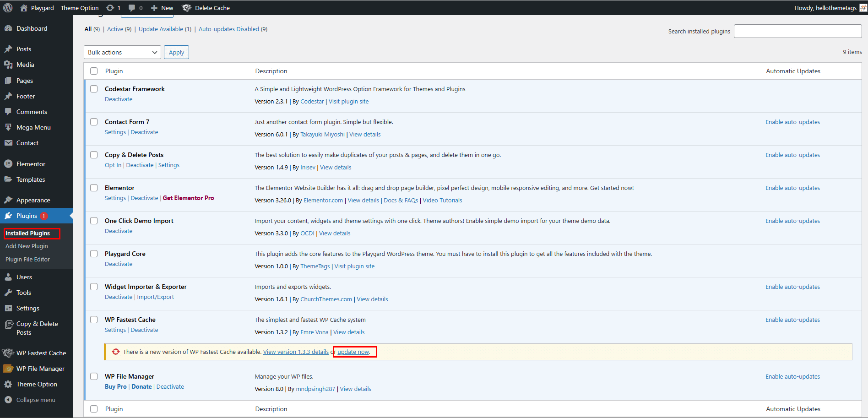This screenshot has width=868, height=418.
Task: Click the Mega Menu icon in sidebar
Action: pyautogui.click(x=8, y=127)
